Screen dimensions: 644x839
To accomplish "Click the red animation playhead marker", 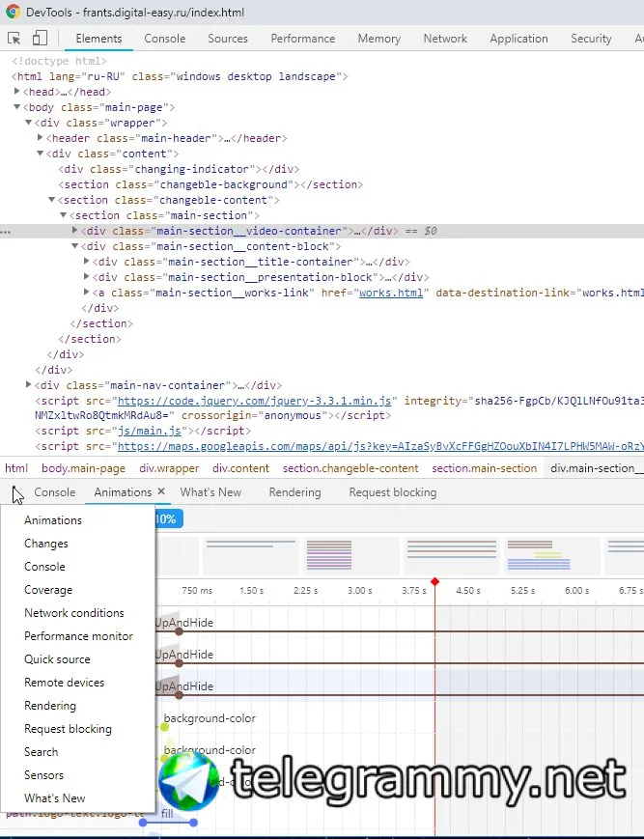I will pos(434,581).
